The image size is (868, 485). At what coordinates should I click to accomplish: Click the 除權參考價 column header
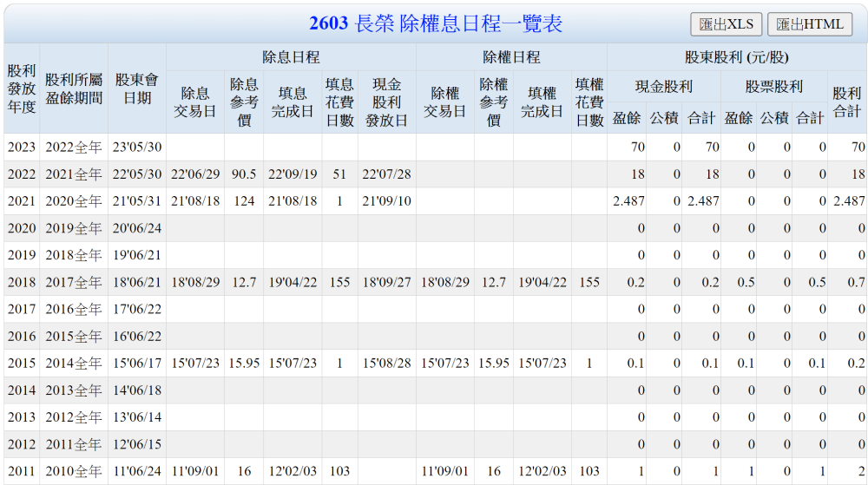494,102
